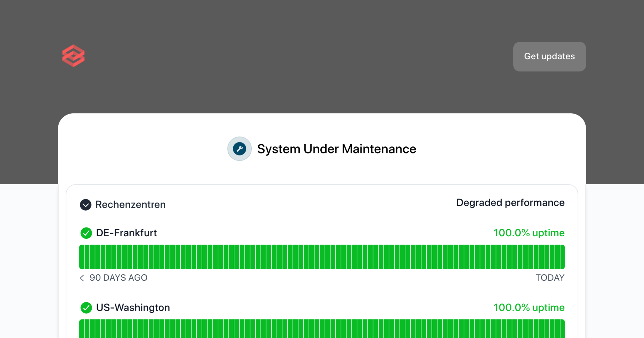Click the System Under Maintenance heading
The width and height of the screenshot is (644, 338).
pos(336,149)
